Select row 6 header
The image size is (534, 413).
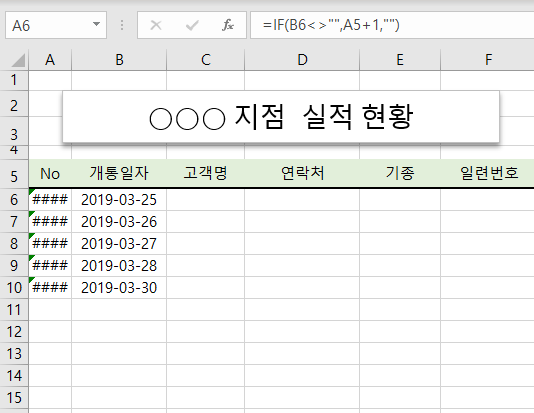[14, 200]
